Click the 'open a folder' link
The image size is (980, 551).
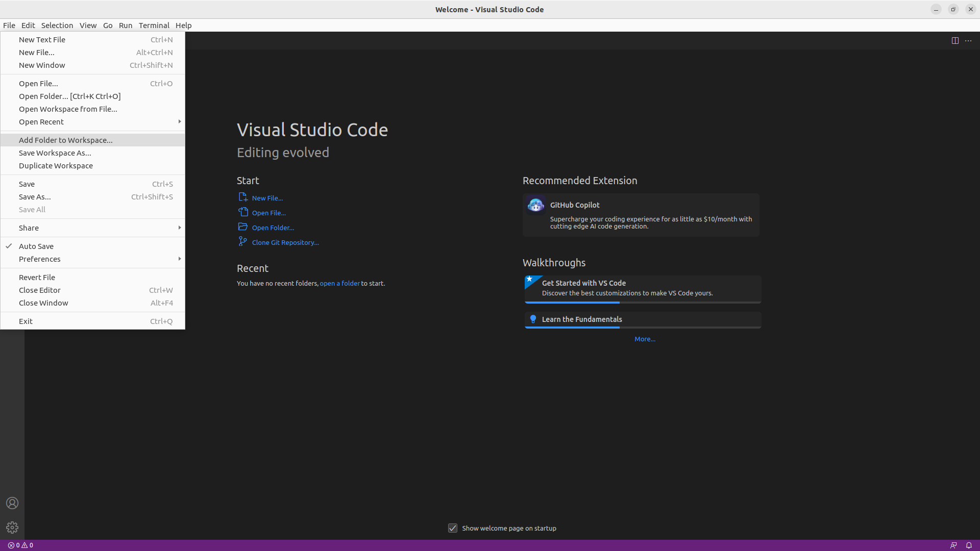pos(340,283)
